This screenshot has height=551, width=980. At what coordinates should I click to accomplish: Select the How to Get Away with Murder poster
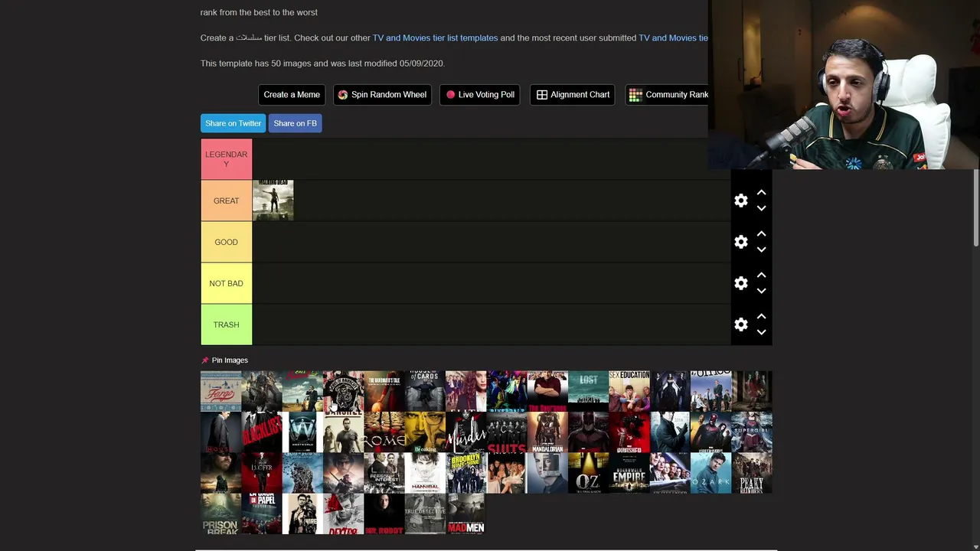465,432
